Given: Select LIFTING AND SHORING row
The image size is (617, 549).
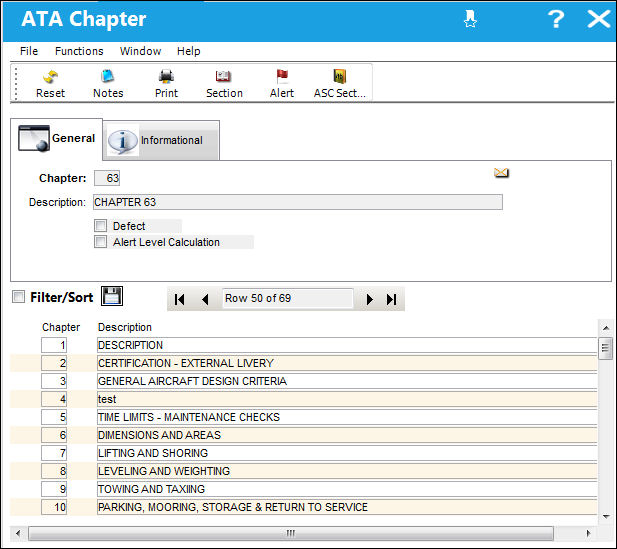Looking at the screenshot, I should (347, 453).
